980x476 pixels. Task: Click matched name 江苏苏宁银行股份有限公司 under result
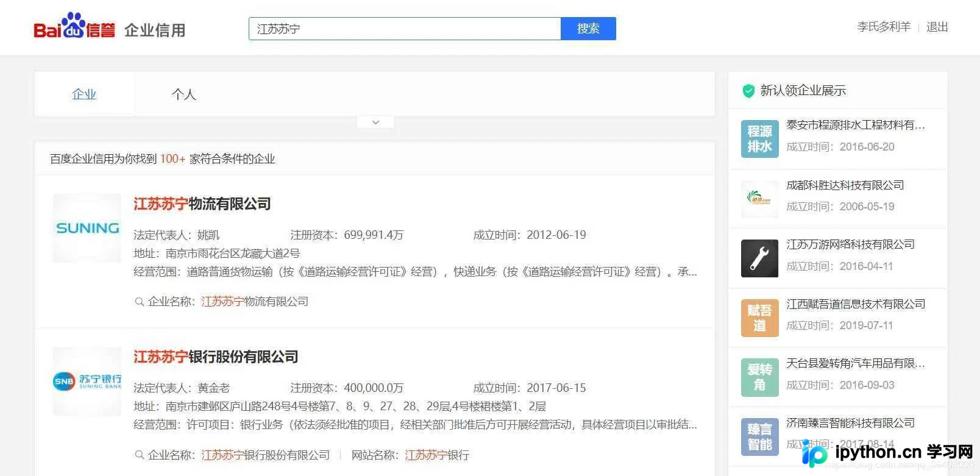pos(266,455)
